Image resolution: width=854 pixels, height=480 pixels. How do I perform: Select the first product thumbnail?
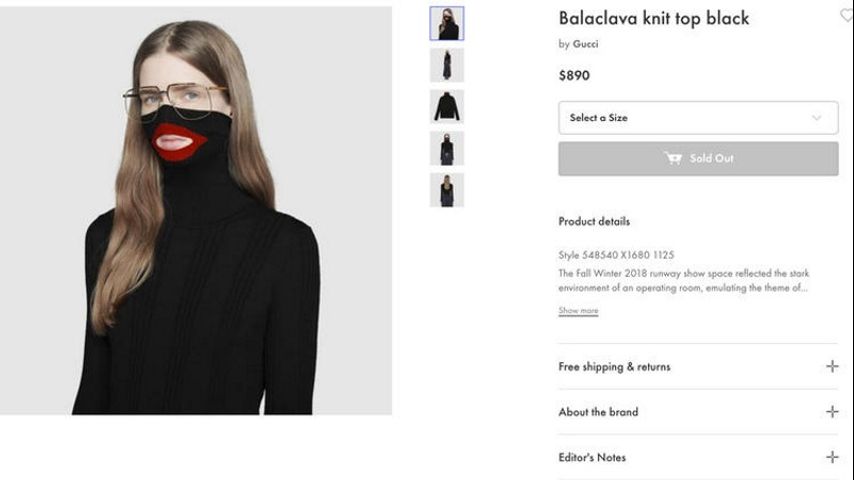[x=447, y=23]
